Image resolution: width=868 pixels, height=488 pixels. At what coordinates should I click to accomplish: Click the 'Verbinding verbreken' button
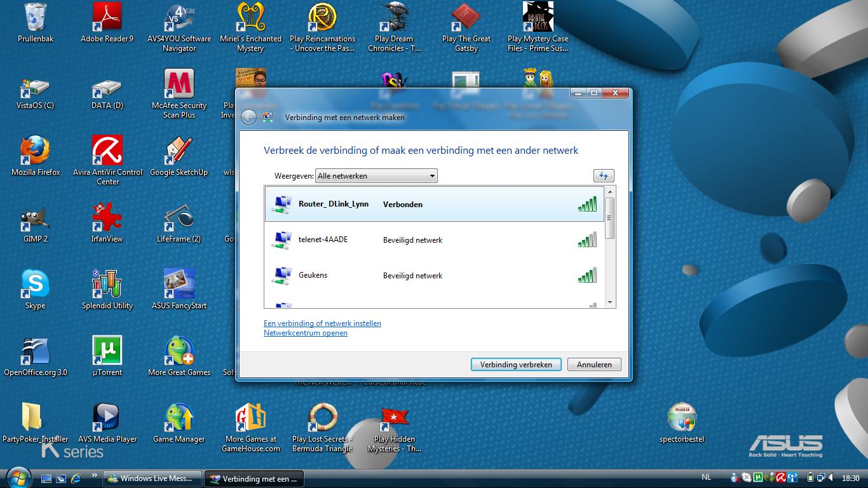pyautogui.click(x=516, y=365)
